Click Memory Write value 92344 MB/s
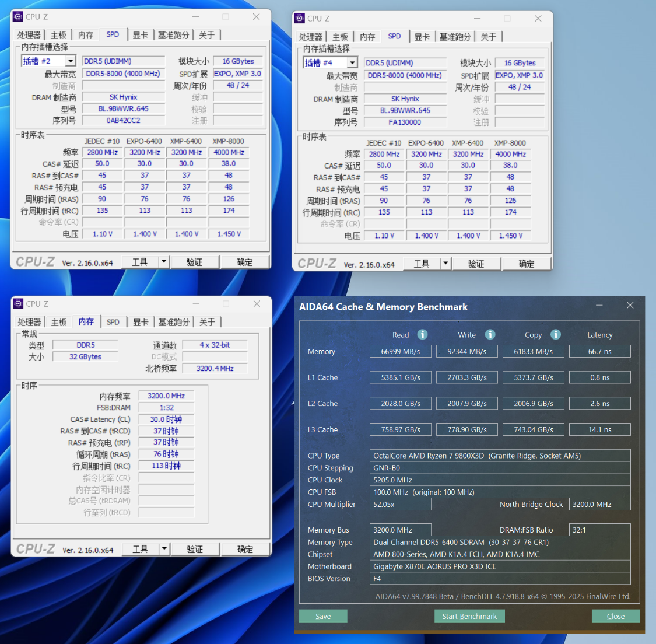This screenshot has width=656, height=644. 467,351
